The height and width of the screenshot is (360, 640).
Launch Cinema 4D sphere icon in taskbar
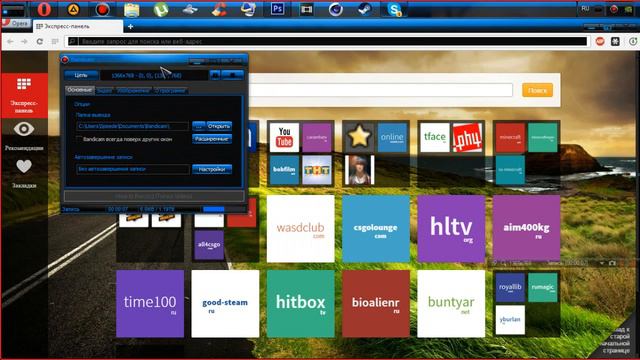pyautogui.click(x=336, y=9)
